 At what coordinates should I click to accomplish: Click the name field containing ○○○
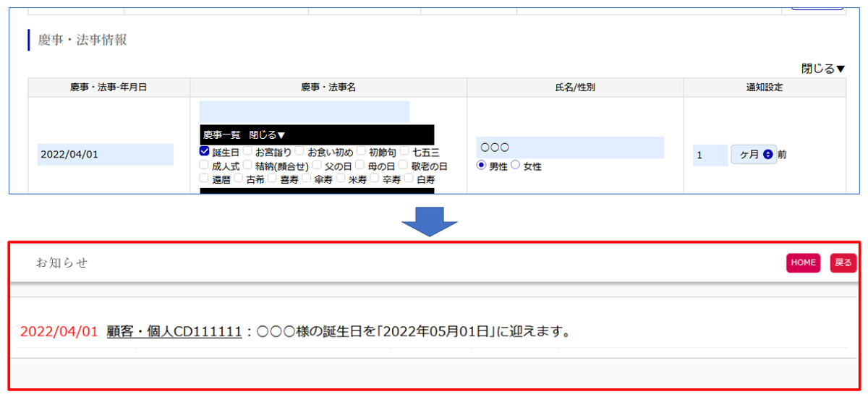click(569, 148)
